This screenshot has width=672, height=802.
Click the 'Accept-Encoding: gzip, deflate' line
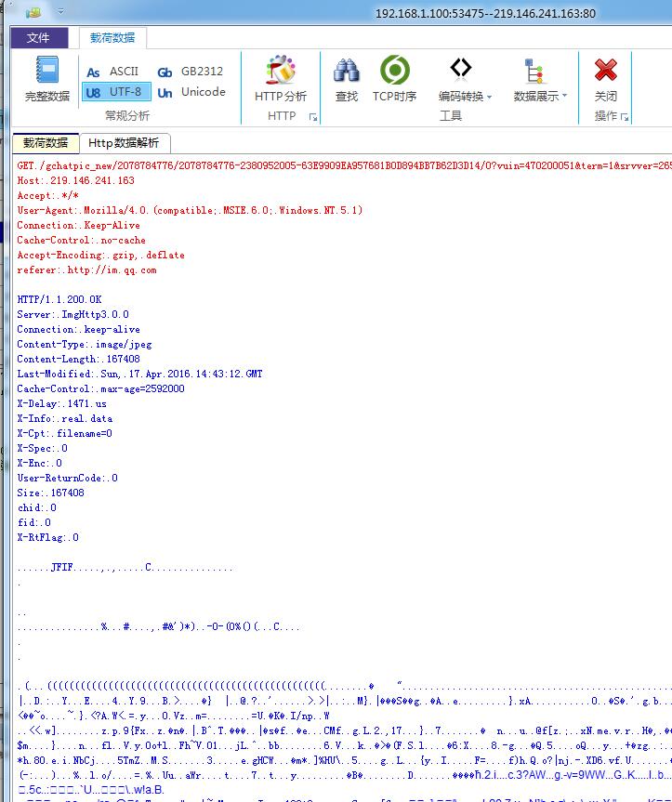[100, 255]
